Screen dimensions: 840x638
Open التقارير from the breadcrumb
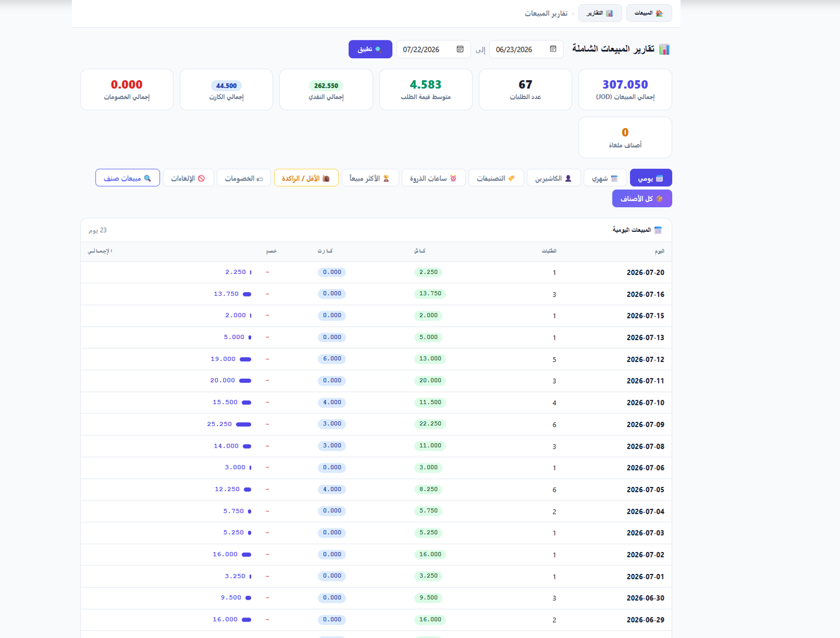600,13
